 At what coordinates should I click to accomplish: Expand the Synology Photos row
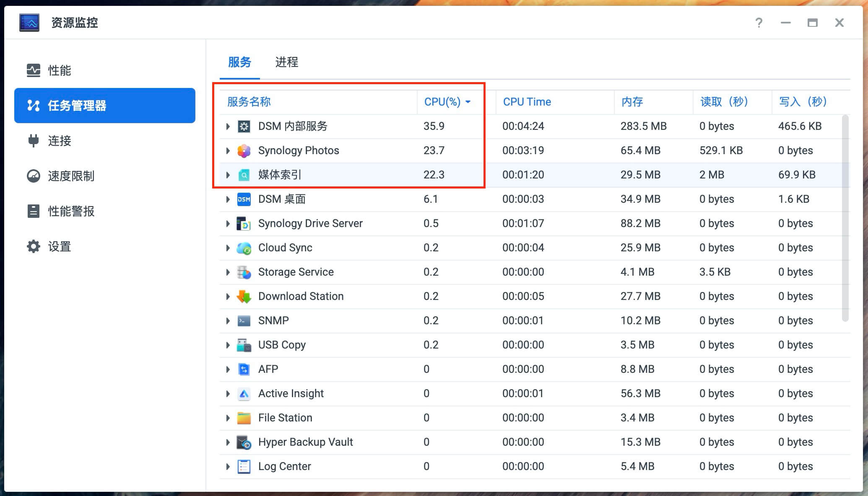[228, 150]
